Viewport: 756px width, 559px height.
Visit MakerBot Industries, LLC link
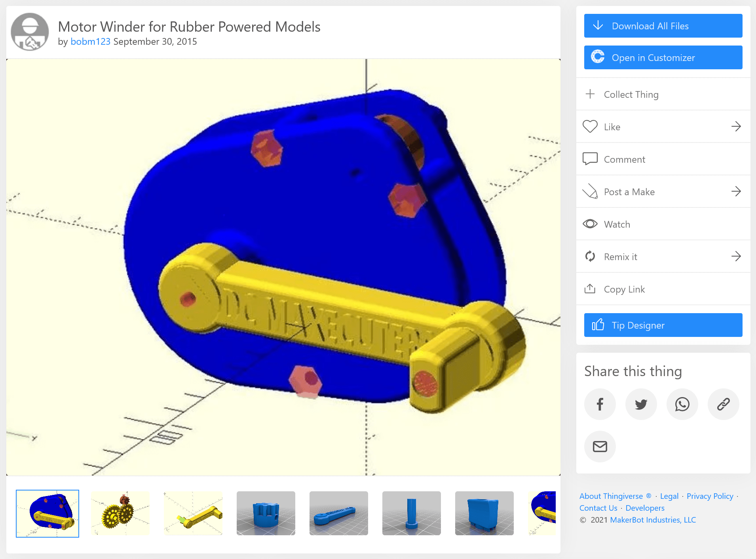[653, 520]
